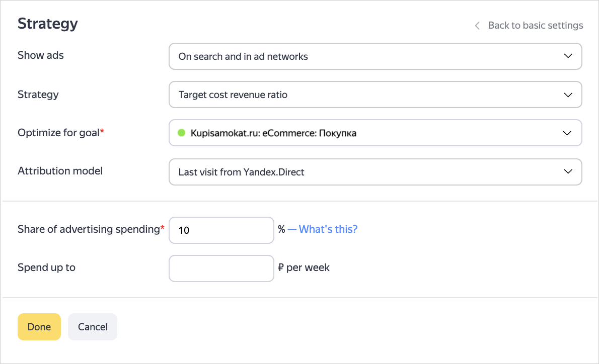Click the back chevron beside basic settings
Viewport: 599px width, 364px height.
[x=477, y=26]
